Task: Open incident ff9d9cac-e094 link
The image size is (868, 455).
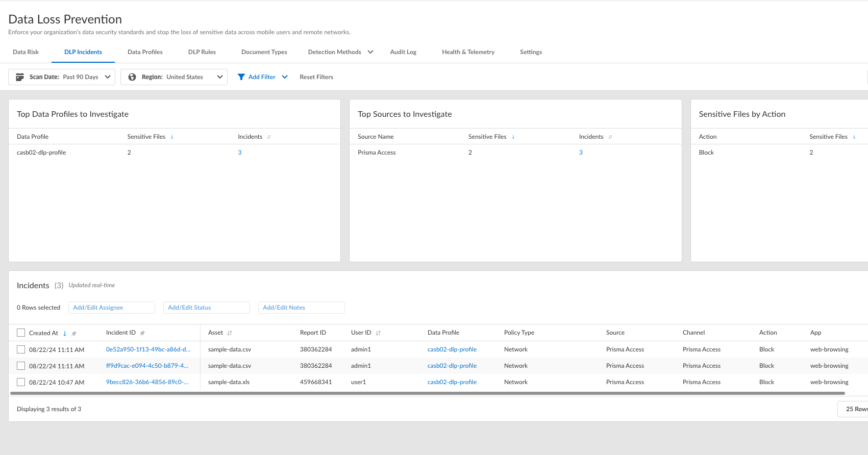Action: click(147, 366)
